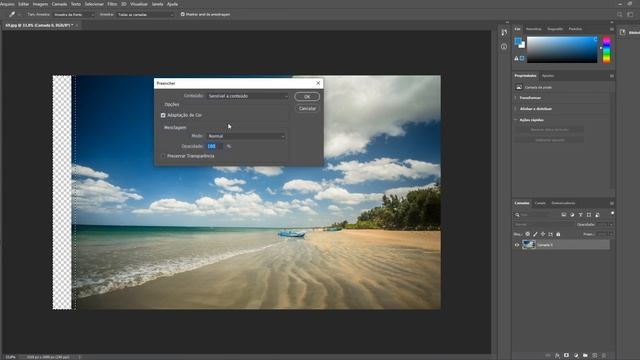Pick a shade in the color field
Image resolution: width=640 pixels, height=360 pixels.
(x=562, y=49)
